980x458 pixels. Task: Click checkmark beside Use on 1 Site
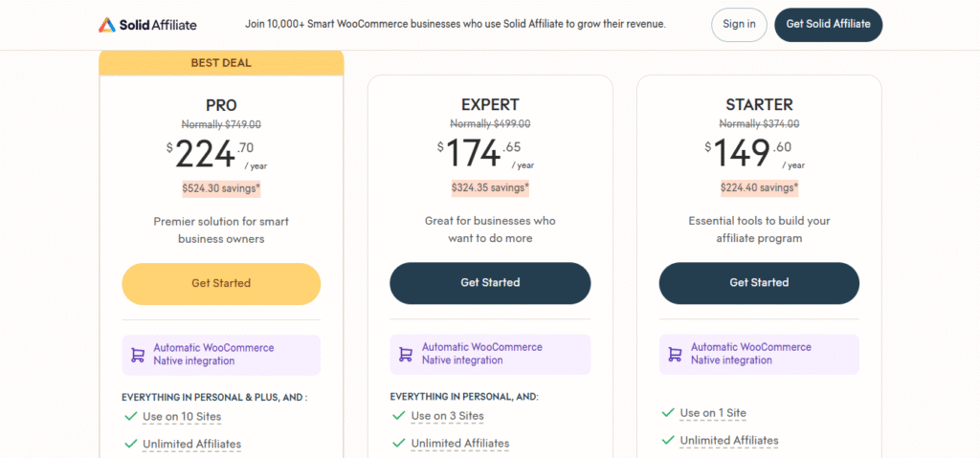pos(667,413)
